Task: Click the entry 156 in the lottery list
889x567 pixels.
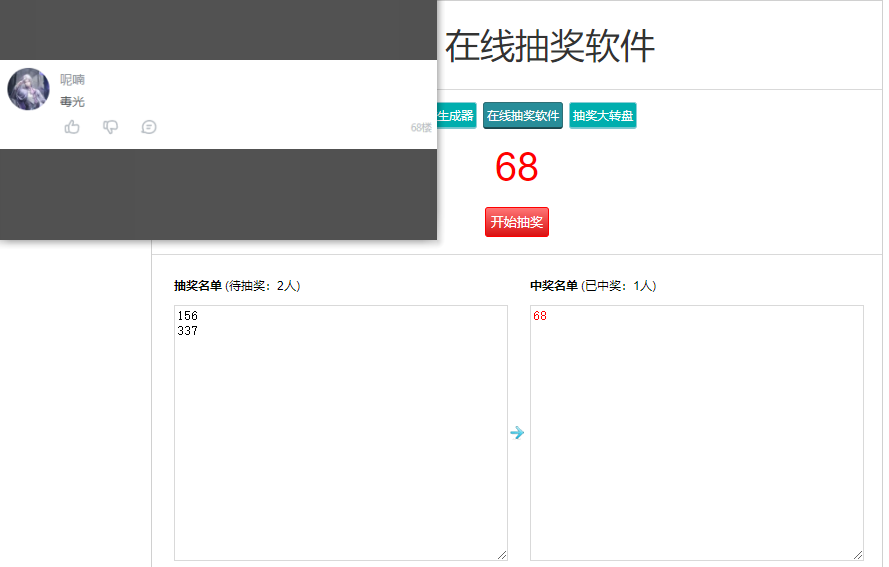Action: coord(188,316)
